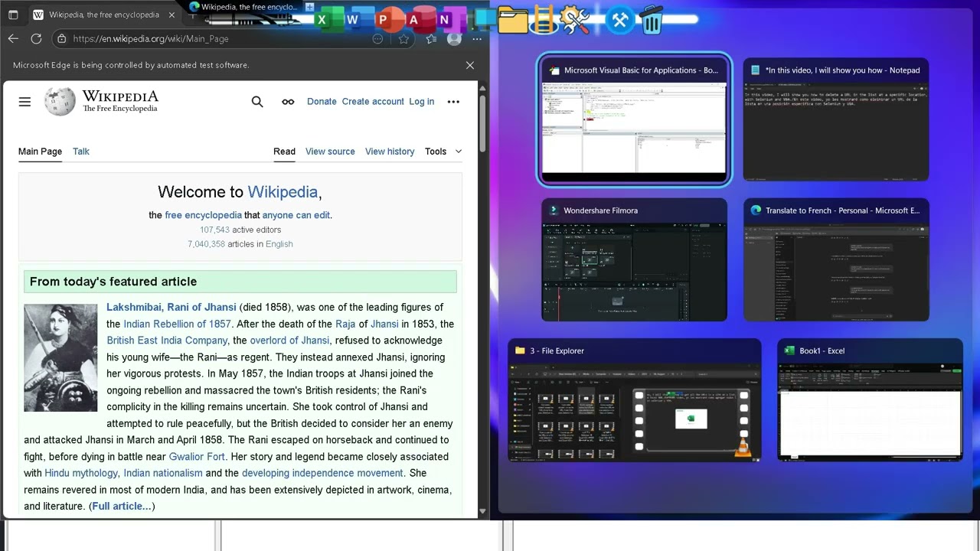Select the 3 - File Explorer window thumbnail
Viewport: 980px width, 551px height.
634,400
